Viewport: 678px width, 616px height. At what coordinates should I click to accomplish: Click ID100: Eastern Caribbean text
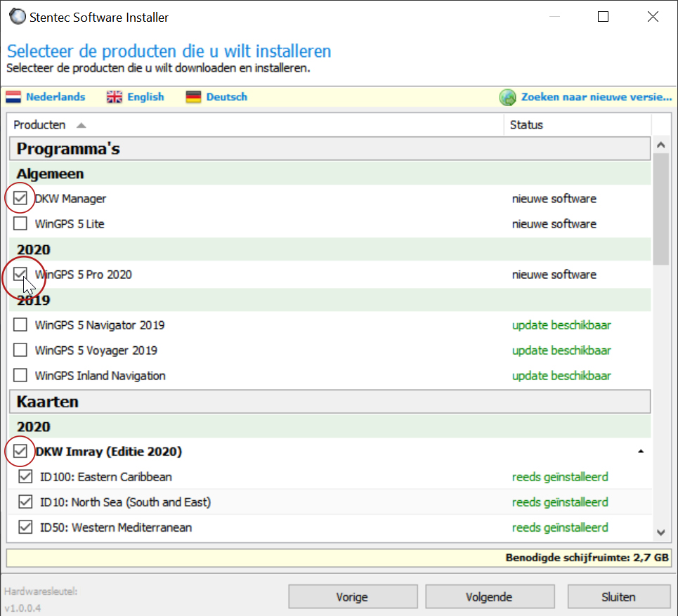106,477
